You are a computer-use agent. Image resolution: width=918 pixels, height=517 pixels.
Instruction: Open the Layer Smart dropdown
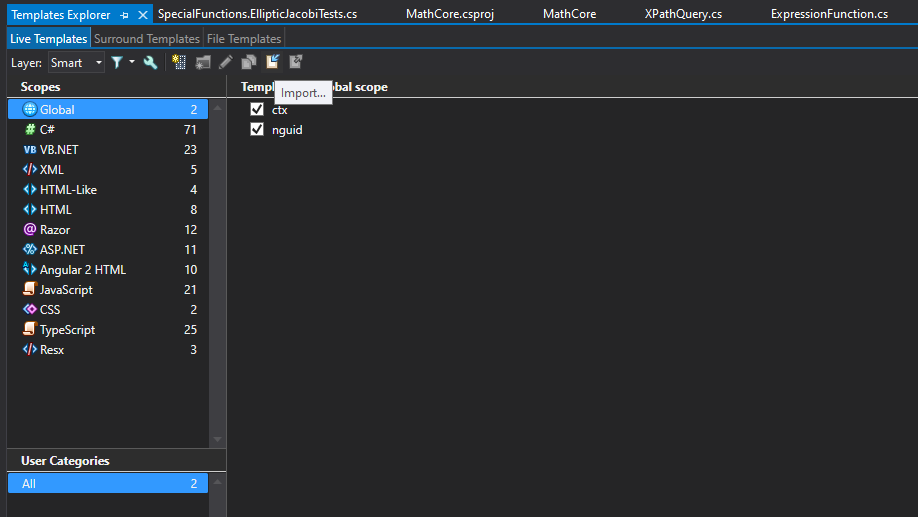pyautogui.click(x=76, y=63)
